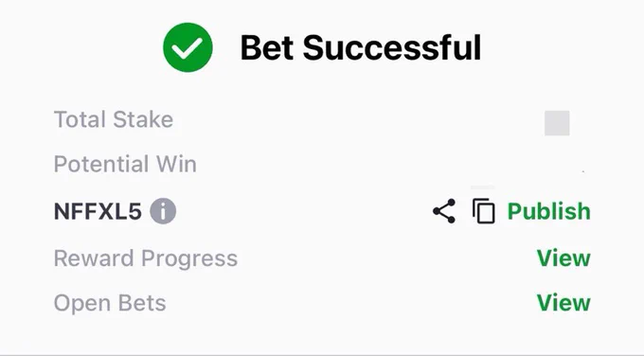Tap the letter i in the grey circle
644x356 pixels.
(163, 211)
